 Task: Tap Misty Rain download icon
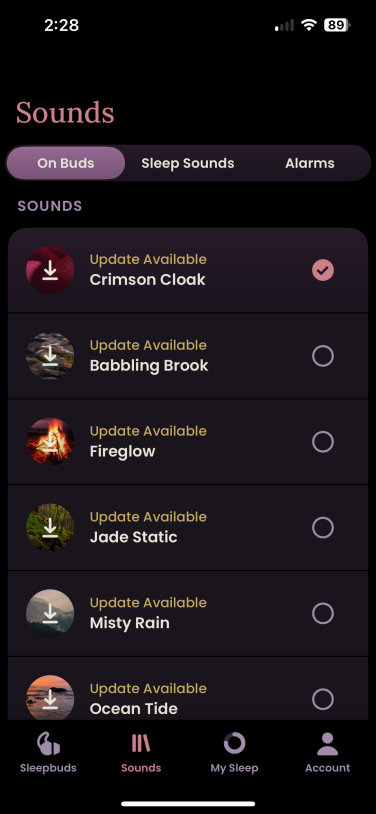[50, 614]
